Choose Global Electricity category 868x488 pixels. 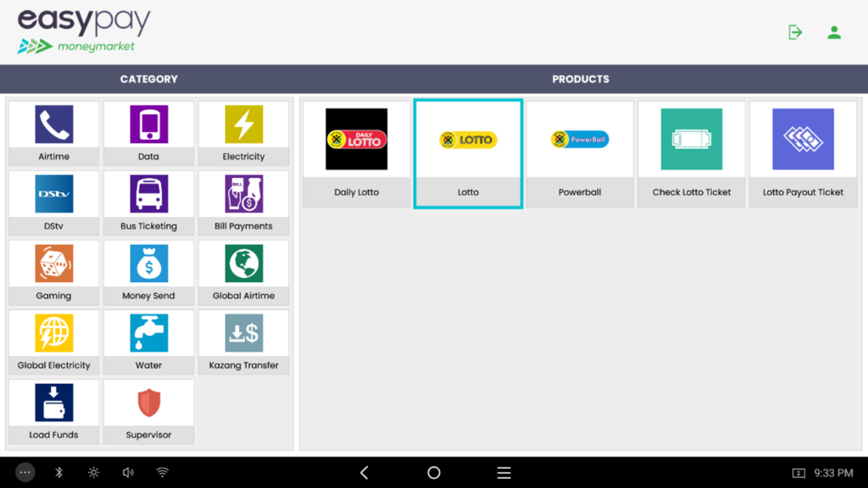coord(53,342)
